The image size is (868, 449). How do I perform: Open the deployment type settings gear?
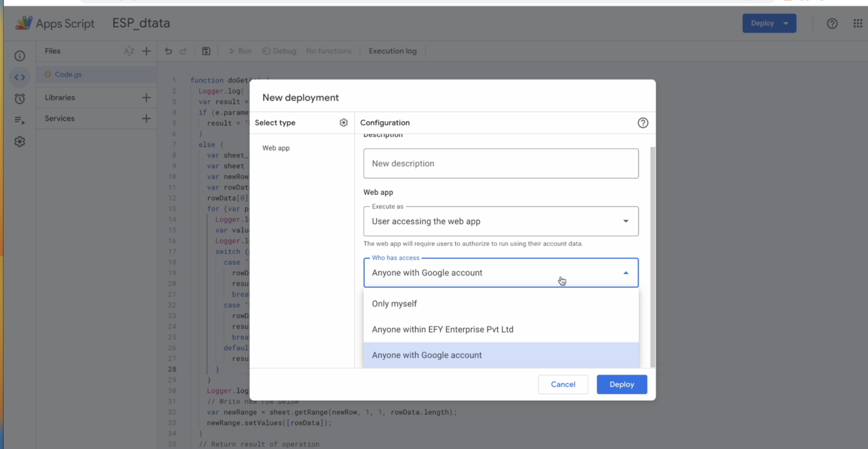coord(344,122)
